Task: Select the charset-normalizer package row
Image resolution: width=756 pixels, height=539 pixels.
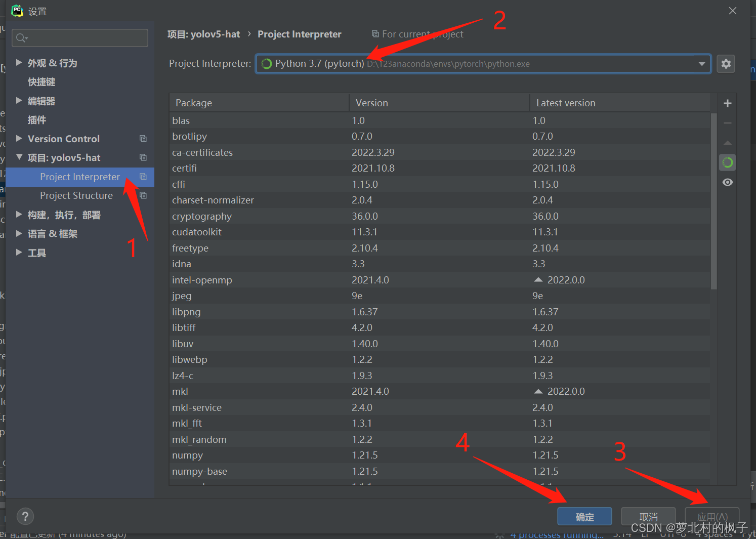Action: coord(440,200)
